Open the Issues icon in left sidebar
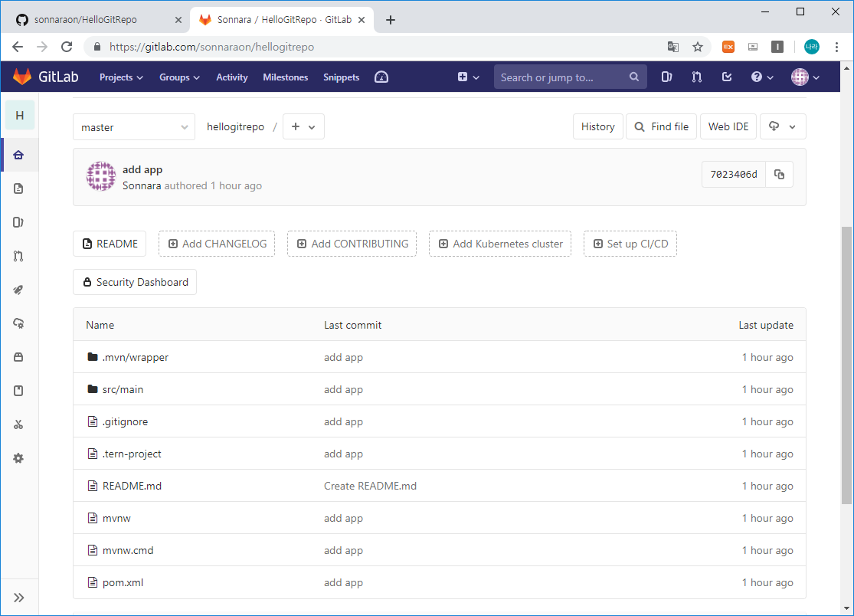 [x=18, y=222]
